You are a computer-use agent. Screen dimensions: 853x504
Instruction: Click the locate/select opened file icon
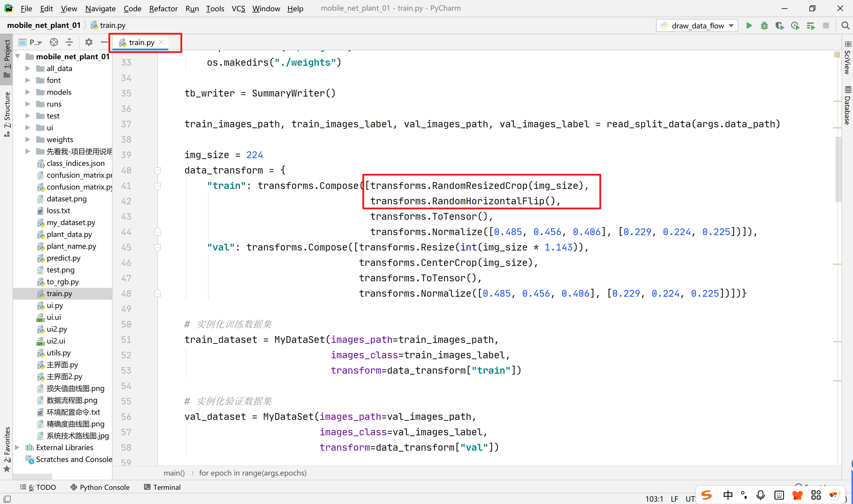54,42
